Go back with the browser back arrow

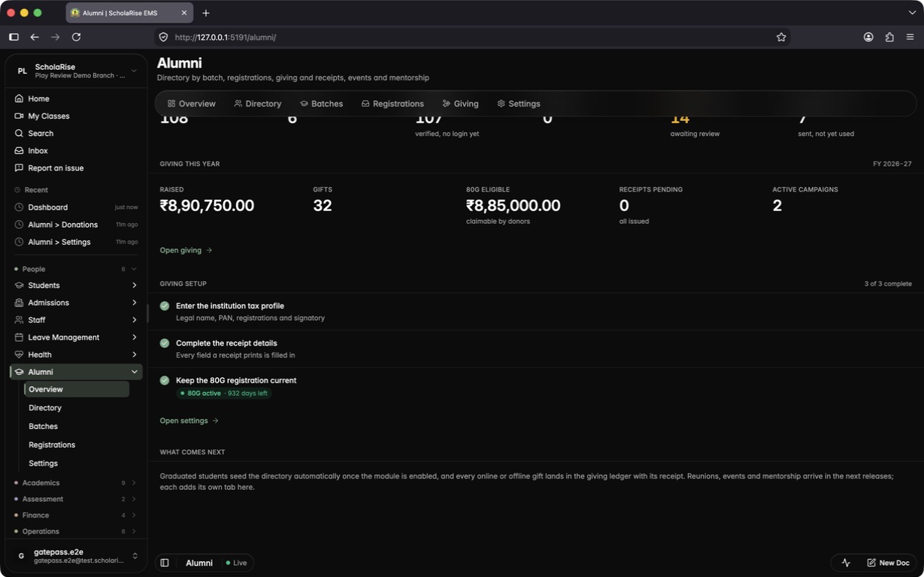[35, 37]
